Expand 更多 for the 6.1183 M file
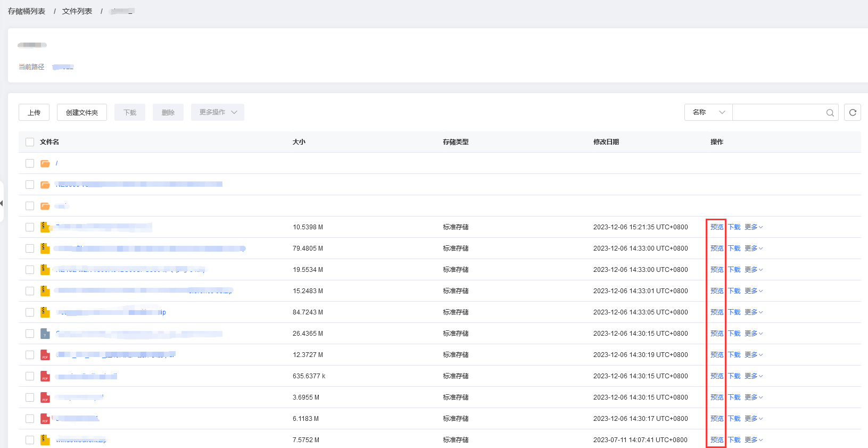Image resolution: width=868 pixels, height=448 pixels. pos(754,419)
